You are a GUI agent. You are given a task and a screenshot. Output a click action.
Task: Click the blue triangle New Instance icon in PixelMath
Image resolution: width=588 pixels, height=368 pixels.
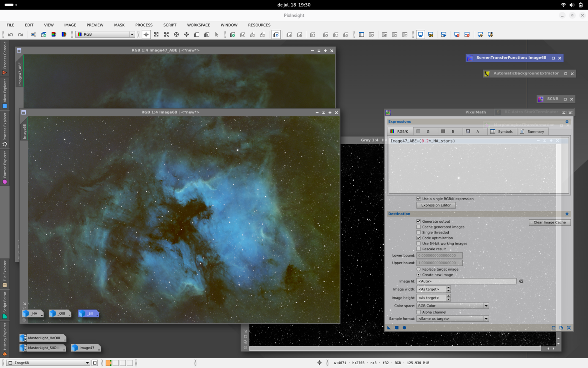pos(389,328)
